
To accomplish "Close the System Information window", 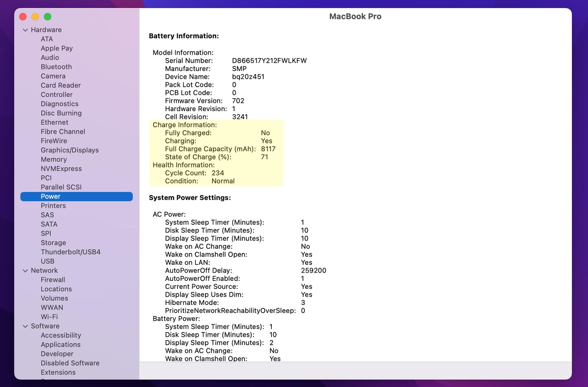I will coord(23,17).
